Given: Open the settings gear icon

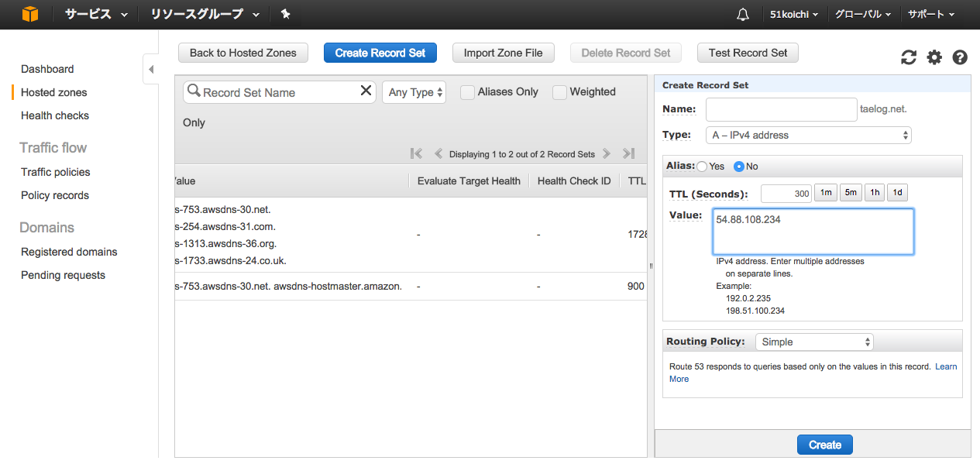Looking at the screenshot, I should (934, 57).
